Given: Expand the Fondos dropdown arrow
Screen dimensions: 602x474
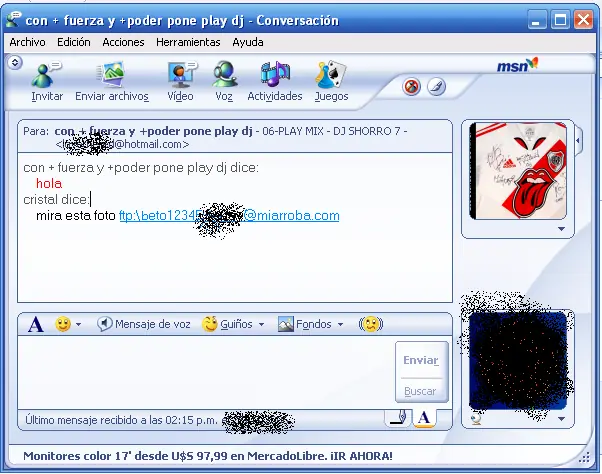Looking at the screenshot, I should coord(340,325).
